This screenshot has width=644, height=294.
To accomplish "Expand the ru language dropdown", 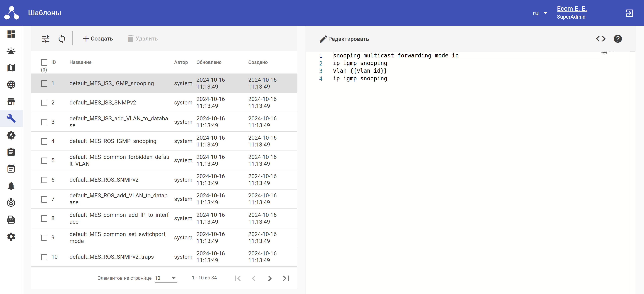I will (540, 13).
